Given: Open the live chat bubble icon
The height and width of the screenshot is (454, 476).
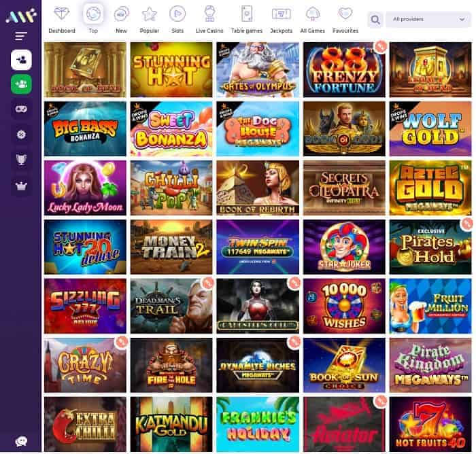Looking at the screenshot, I should tap(21, 441).
